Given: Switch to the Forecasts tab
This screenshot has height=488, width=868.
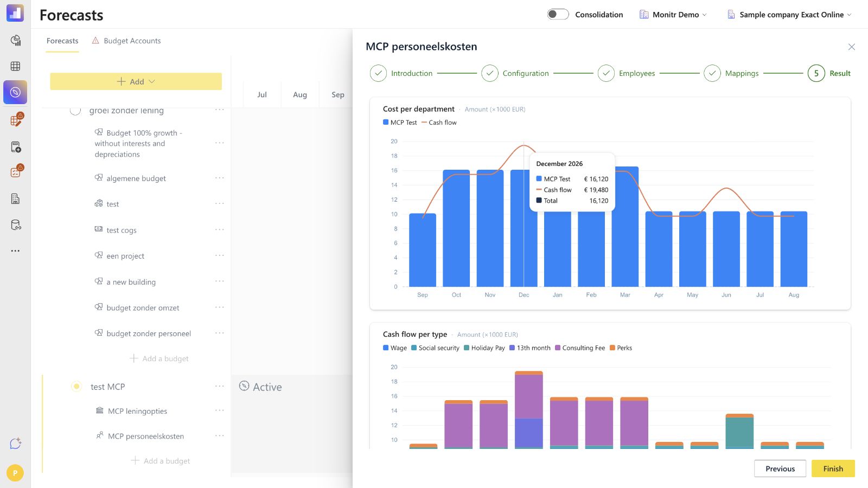Looking at the screenshot, I should [62, 41].
